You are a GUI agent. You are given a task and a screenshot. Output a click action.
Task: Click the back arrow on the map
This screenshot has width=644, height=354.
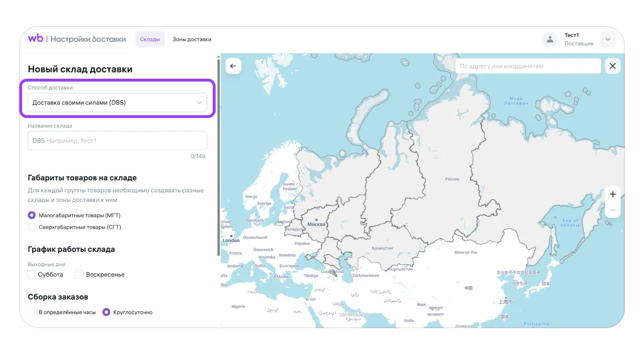point(233,66)
